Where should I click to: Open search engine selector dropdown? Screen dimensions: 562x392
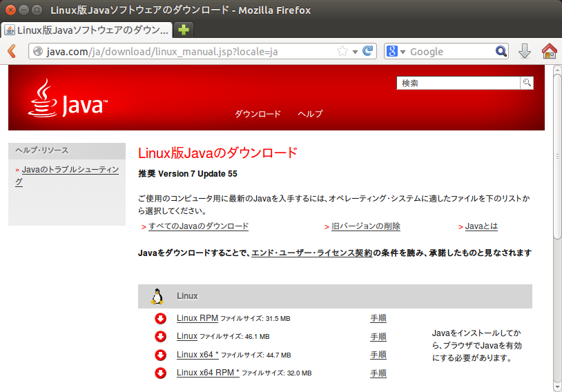(403, 52)
